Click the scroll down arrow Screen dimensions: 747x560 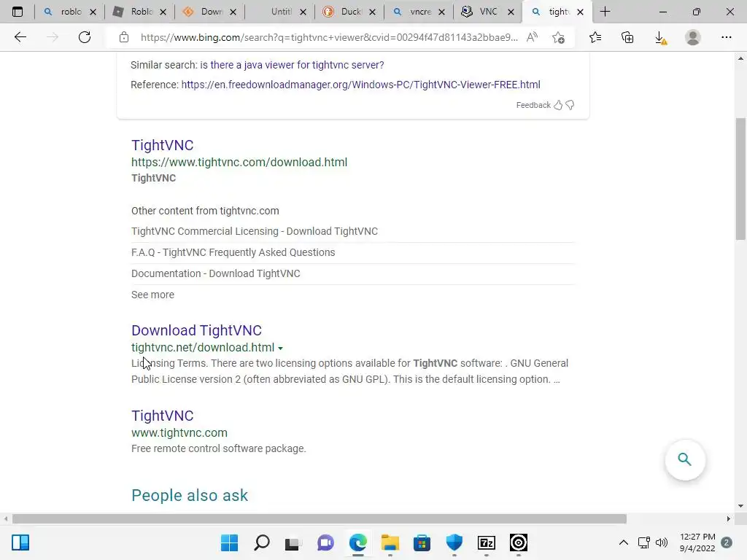740,506
